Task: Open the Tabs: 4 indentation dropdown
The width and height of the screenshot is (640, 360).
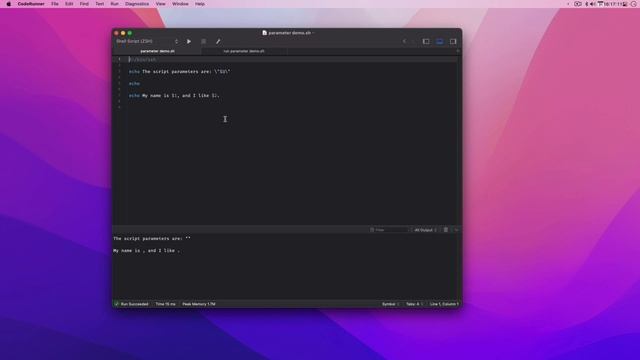Action: (x=414, y=304)
